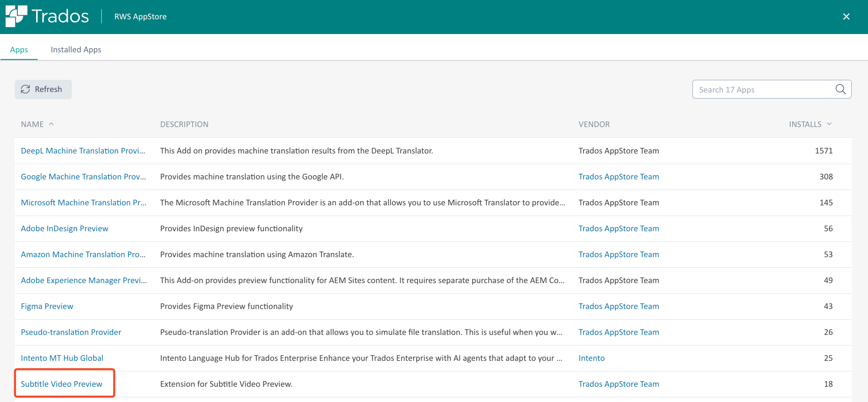
Task: Click vendor link in Amazon row
Action: tap(619, 255)
